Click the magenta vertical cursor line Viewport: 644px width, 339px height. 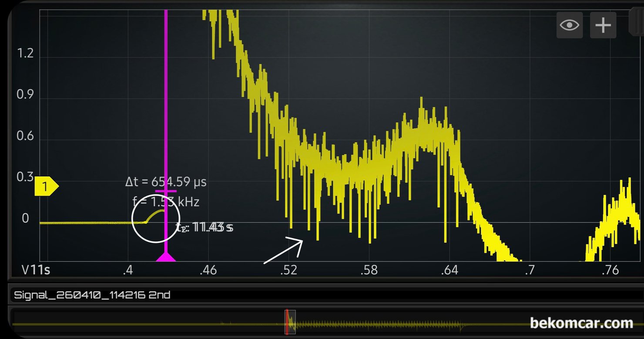(x=166, y=109)
